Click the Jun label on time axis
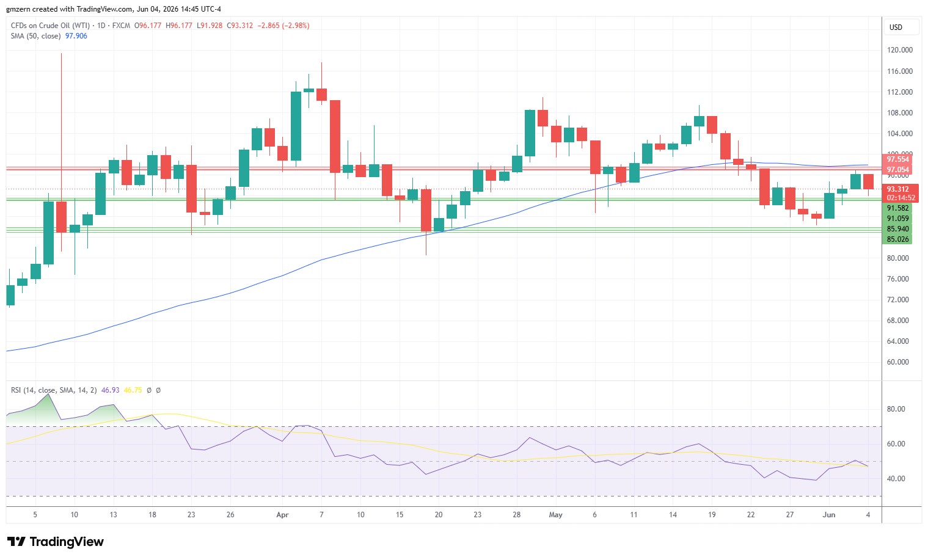Screen dimensions: 928x560 829,515
